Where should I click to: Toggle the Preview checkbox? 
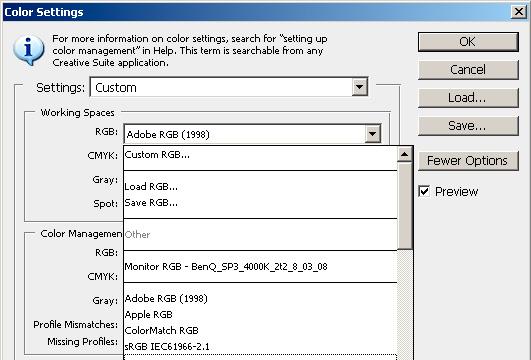(x=424, y=191)
